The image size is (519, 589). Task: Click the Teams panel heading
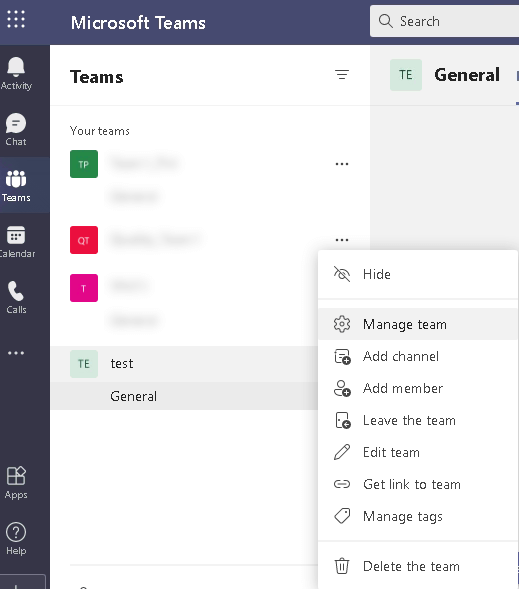[x=97, y=77]
